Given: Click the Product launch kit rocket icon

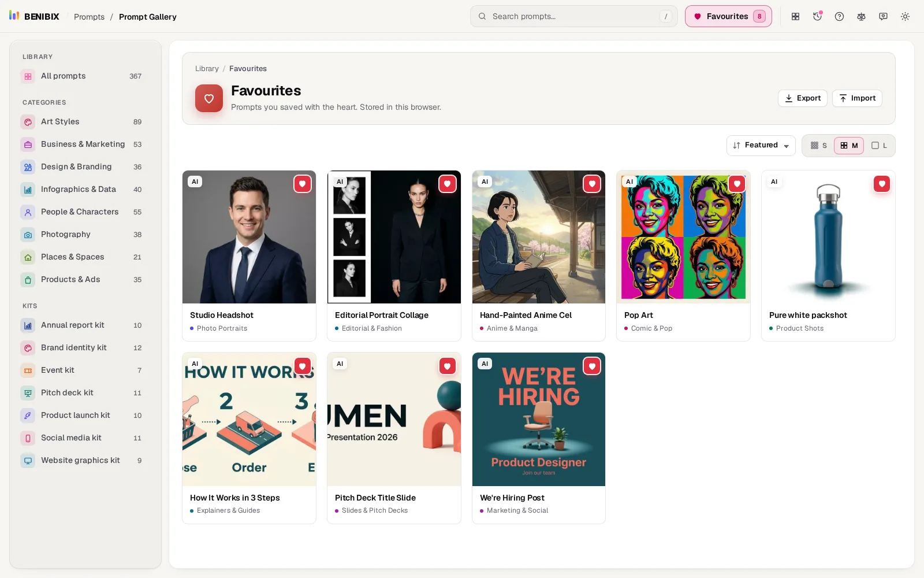Looking at the screenshot, I should point(28,416).
